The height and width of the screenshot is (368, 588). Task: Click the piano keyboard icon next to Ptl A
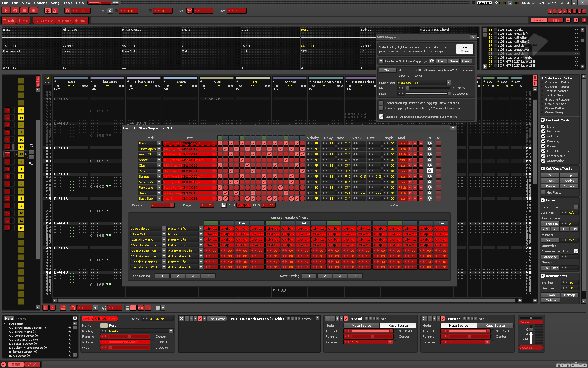click(224, 205)
